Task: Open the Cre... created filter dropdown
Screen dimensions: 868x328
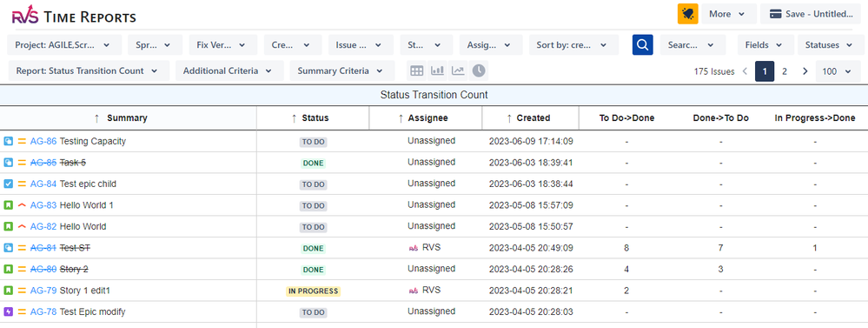Action: tap(293, 45)
